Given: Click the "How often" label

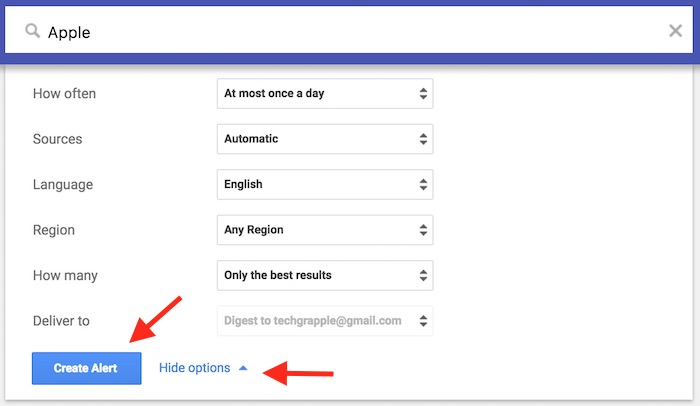Looking at the screenshot, I should [64, 94].
